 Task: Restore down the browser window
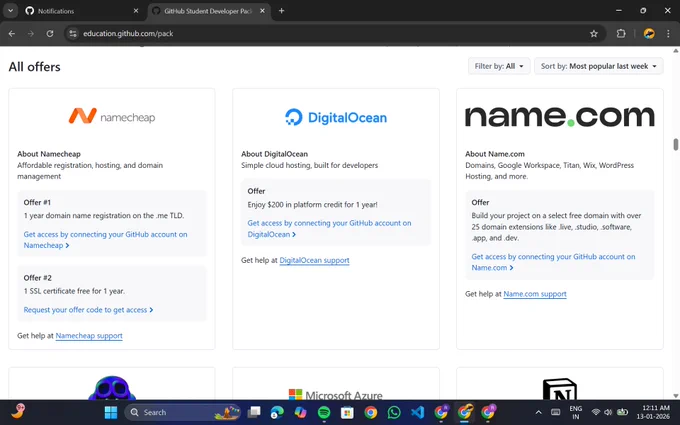(643, 10)
